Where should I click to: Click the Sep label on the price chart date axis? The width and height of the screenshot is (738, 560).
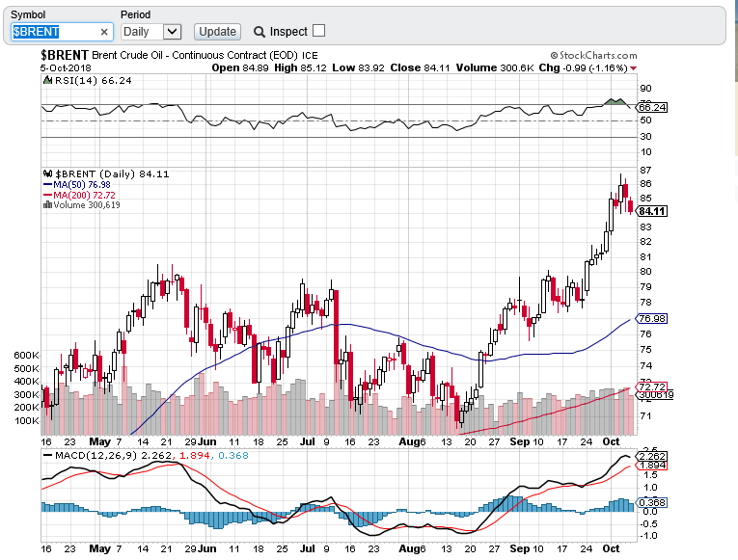coord(520,442)
